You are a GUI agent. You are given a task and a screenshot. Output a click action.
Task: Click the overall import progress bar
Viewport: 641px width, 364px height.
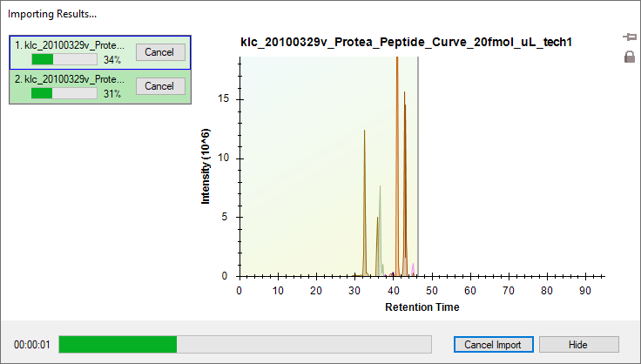tap(246, 344)
